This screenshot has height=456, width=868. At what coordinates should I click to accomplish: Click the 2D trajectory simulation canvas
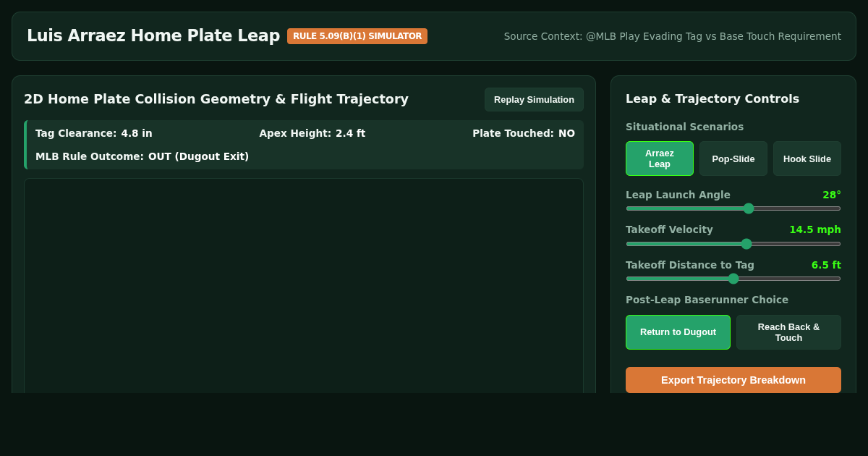tap(304, 286)
